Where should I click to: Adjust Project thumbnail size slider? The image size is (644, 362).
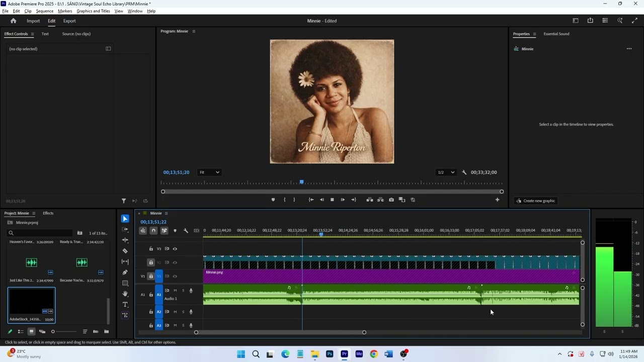[x=64, y=331]
